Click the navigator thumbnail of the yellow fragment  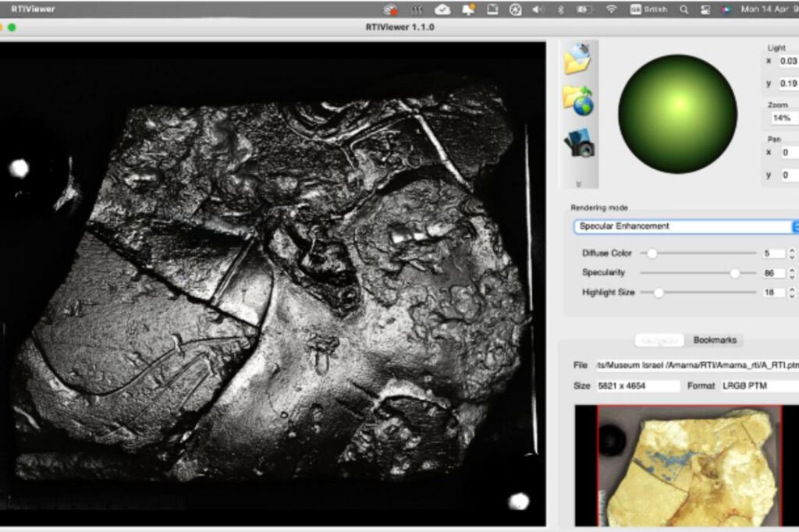pyautogui.click(x=688, y=466)
